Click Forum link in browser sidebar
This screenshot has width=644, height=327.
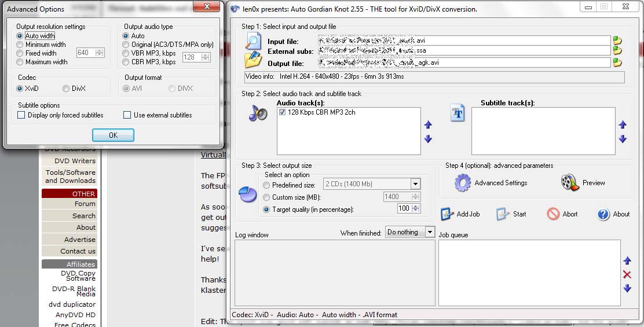[x=85, y=204]
